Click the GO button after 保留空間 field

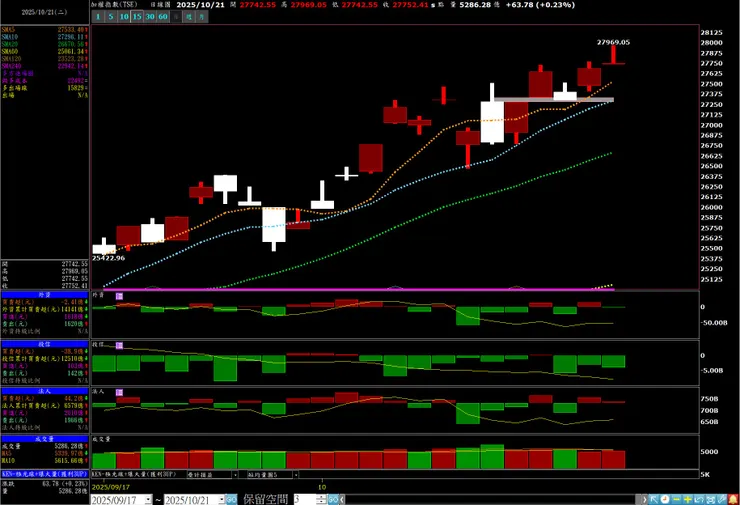coord(333,499)
